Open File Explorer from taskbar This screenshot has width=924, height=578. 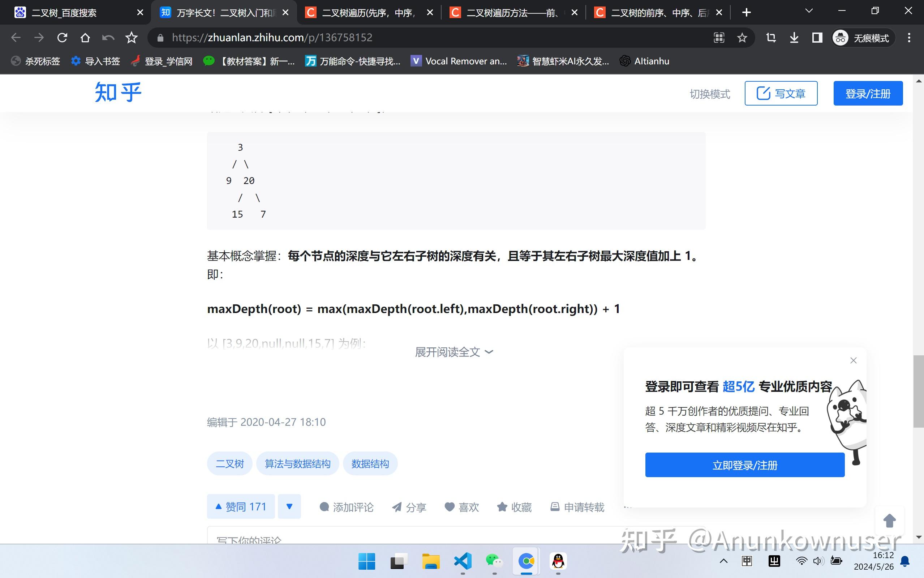click(431, 561)
